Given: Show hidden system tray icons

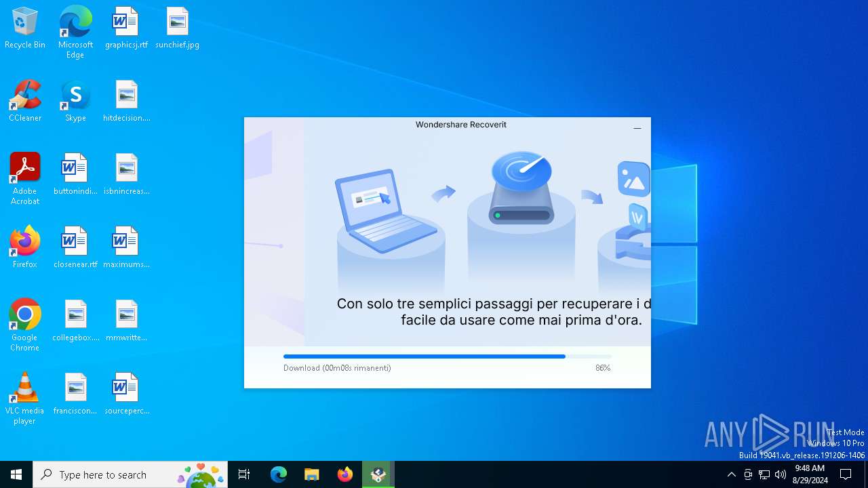Looking at the screenshot, I should [732, 474].
